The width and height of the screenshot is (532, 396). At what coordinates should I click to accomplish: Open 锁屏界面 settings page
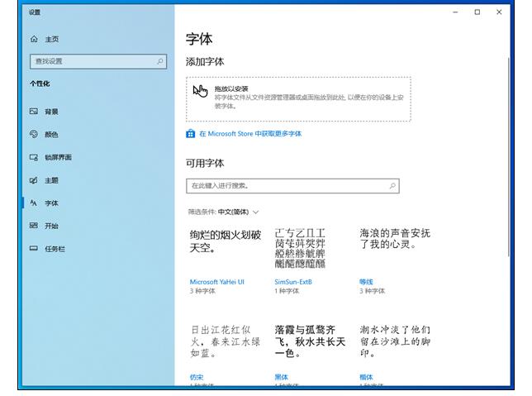point(58,157)
